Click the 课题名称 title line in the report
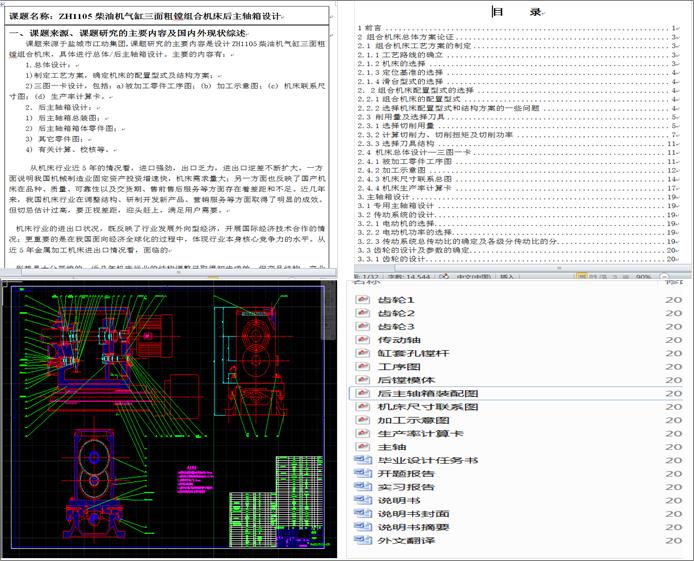 [147, 16]
